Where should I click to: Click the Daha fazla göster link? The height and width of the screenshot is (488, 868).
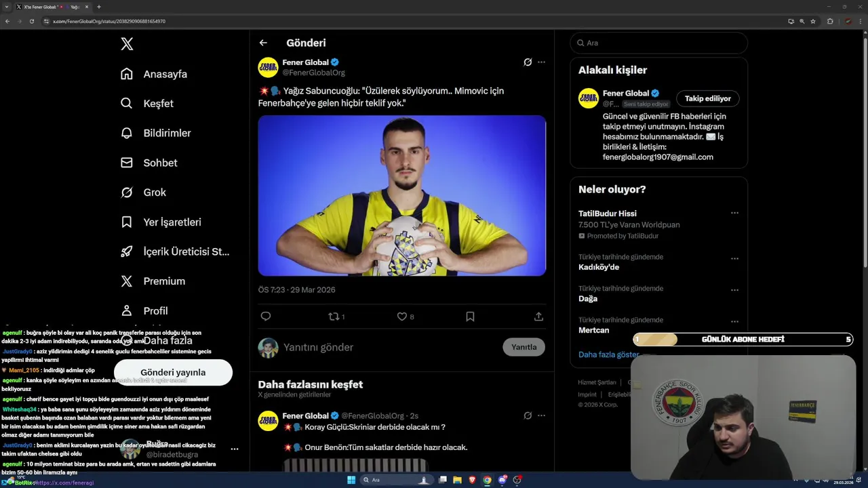click(608, 354)
